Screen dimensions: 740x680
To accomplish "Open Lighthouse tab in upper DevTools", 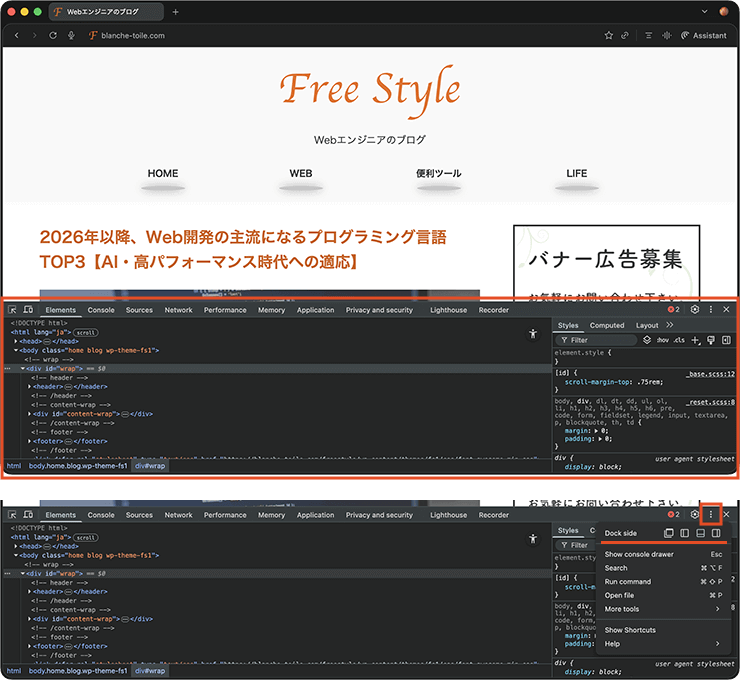I will click(x=448, y=310).
